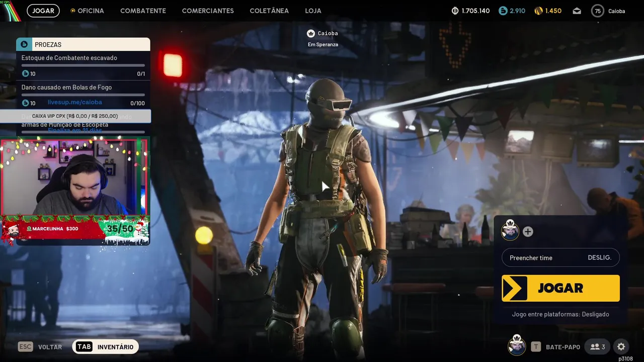Click the coin currency icon beside 1.705.140
The height and width of the screenshot is (362, 644).
click(455, 11)
